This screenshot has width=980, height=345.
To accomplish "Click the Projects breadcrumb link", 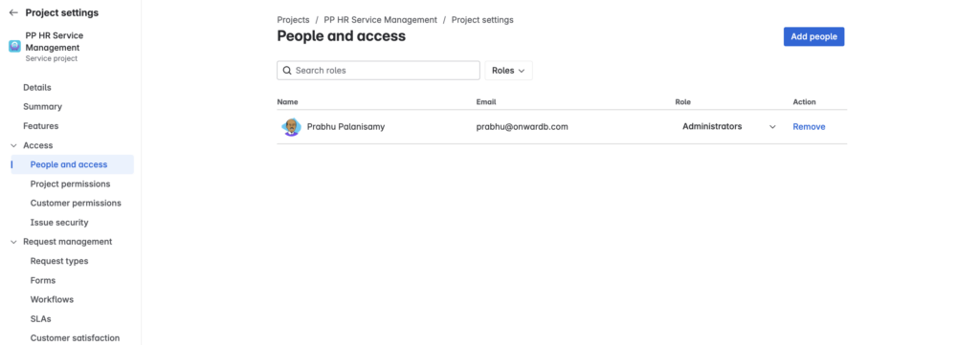I will coord(293,20).
